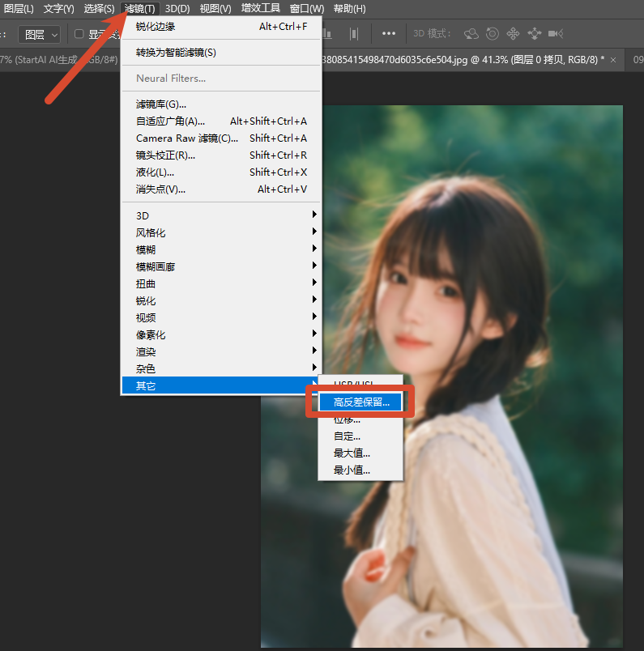Screen dimensions: 644x651
Task: Select 模糊 menu entry
Action: tap(221, 250)
